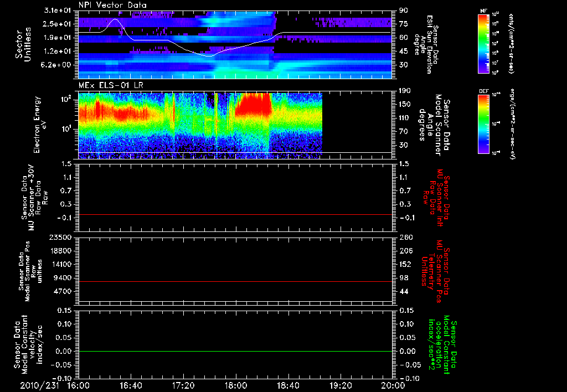Select the "260" telemetry tick label
Screen dimensions: 567x392
click(x=405, y=237)
